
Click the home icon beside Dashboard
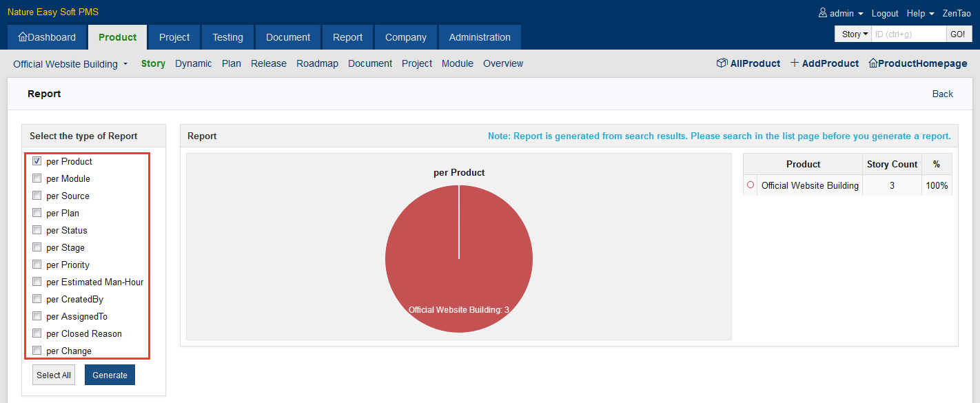[x=23, y=37]
